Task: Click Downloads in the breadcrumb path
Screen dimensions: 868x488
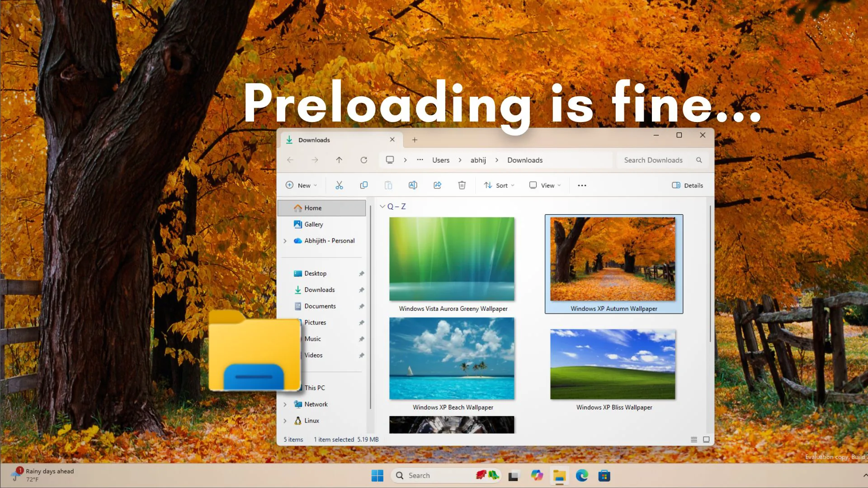Action: click(525, 160)
